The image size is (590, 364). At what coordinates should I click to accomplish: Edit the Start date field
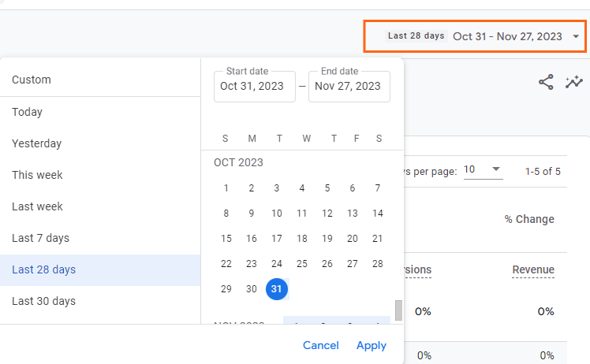(255, 87)
